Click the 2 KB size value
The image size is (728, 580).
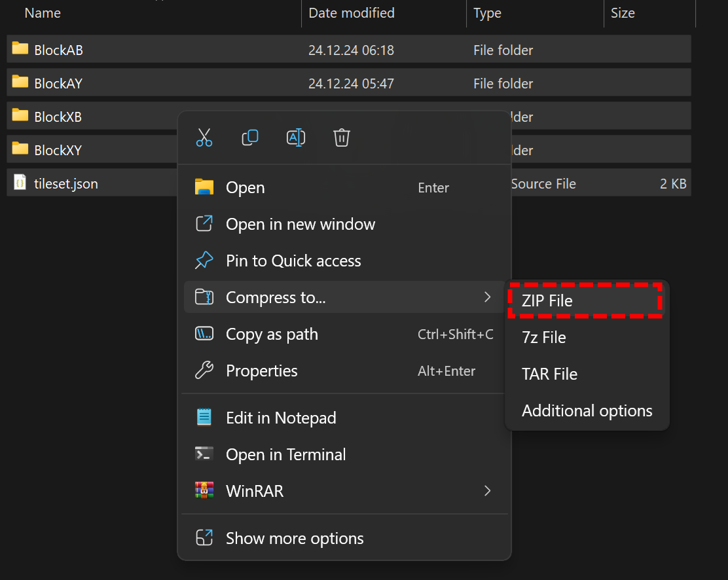coord(673,183)
